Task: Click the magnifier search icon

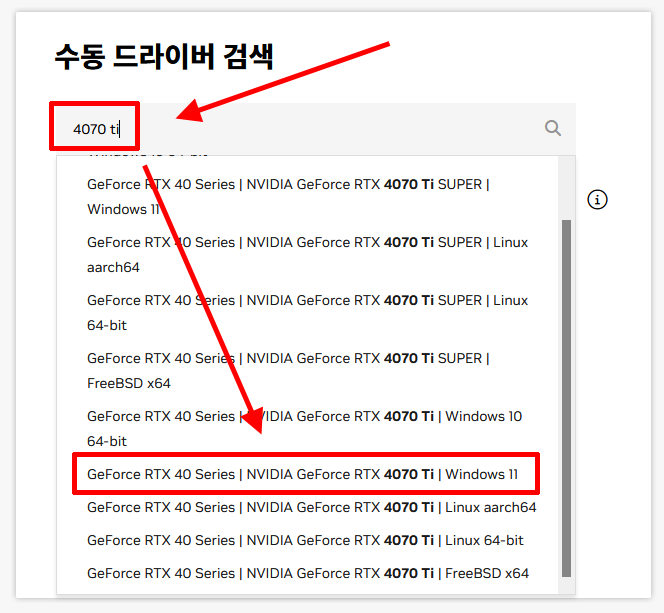Action: tap(553, 128)
